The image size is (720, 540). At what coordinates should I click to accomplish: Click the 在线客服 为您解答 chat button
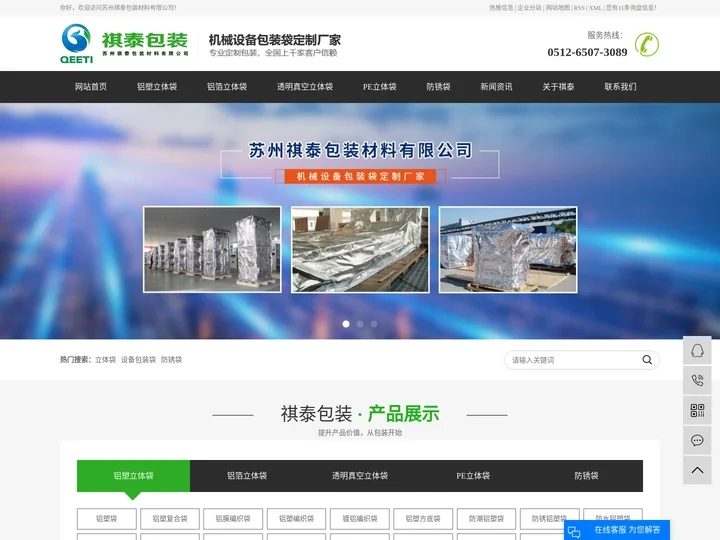617,530
